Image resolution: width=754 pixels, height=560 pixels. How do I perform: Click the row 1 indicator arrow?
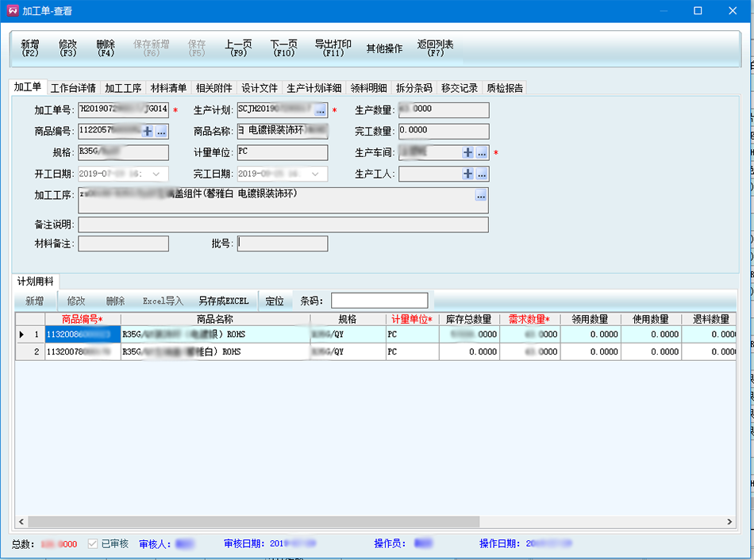point(21,335)
